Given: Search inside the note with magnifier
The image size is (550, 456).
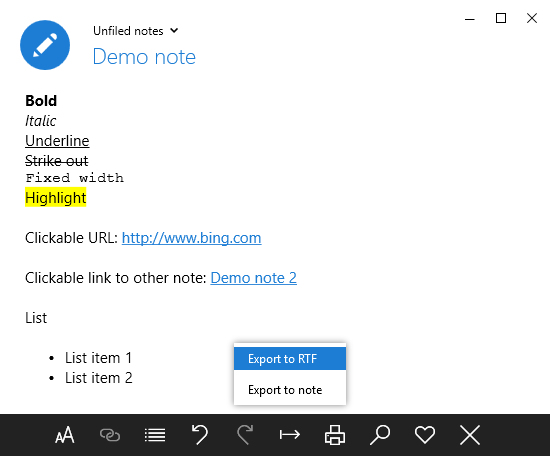Looking at the screenshot, I should (380, 435).
